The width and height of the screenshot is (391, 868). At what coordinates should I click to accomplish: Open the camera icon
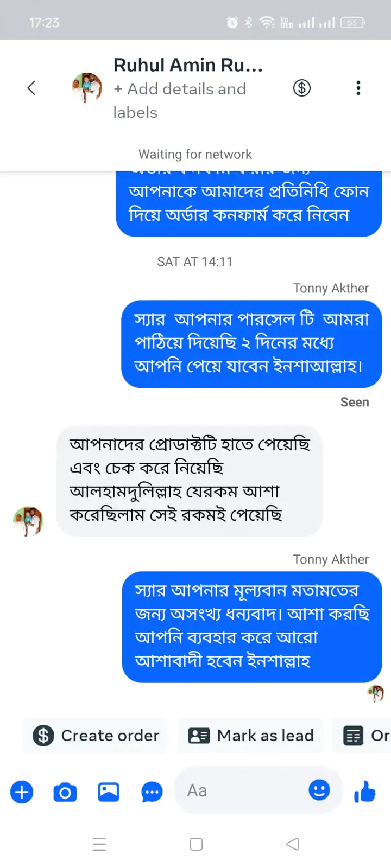(x=65, y=792)
